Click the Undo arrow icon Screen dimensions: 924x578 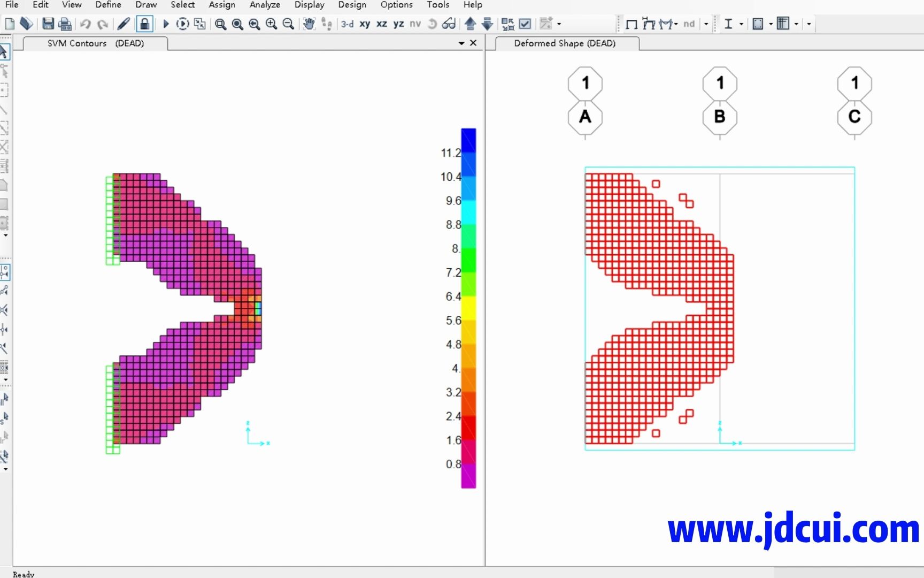(x=86, y=24)
